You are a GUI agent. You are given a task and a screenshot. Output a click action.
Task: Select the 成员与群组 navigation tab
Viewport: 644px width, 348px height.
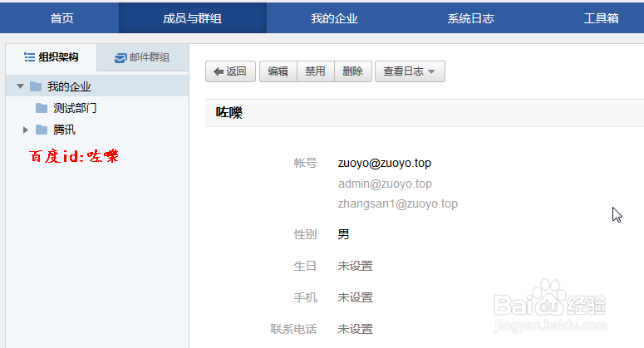(x=192, y=18)
